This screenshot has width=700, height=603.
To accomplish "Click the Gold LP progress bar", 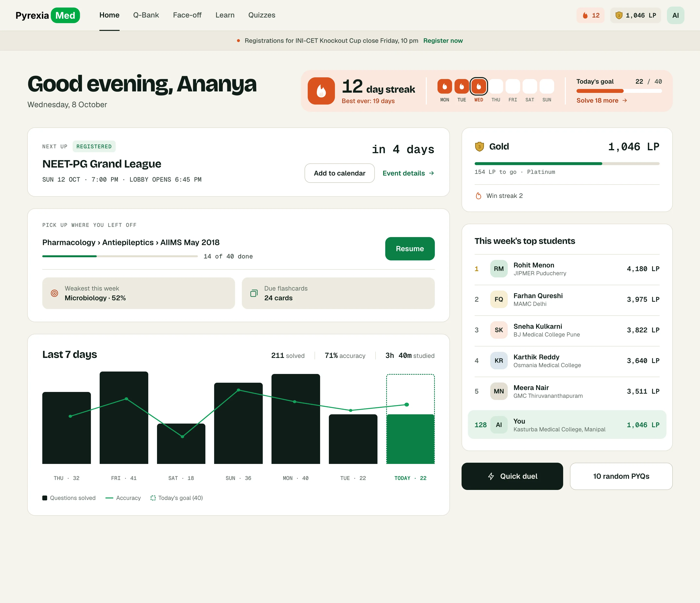I will (567, 164).
